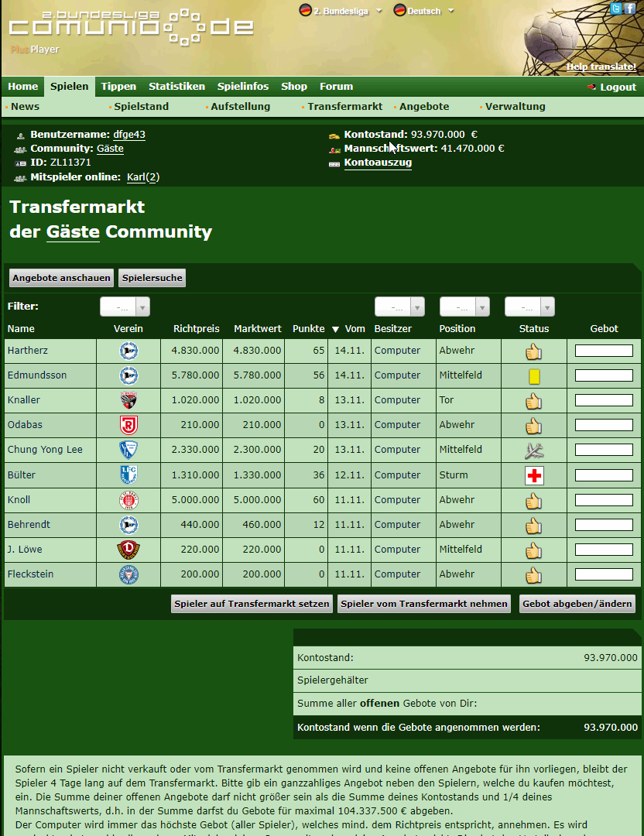
Task: Click Bülter's red cross injury icon
Action: tap(534, 475)
